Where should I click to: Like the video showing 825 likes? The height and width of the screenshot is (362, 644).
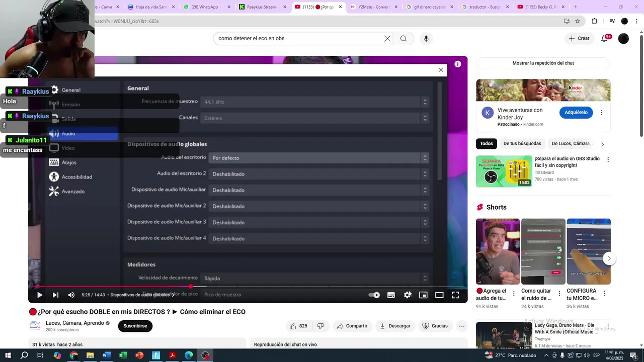click(298, 326)
